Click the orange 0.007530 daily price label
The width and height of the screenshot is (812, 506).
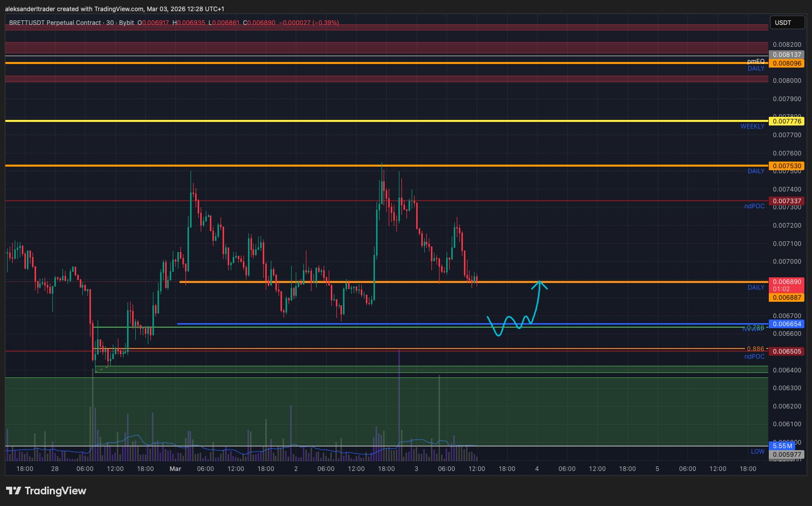point(786,166)
